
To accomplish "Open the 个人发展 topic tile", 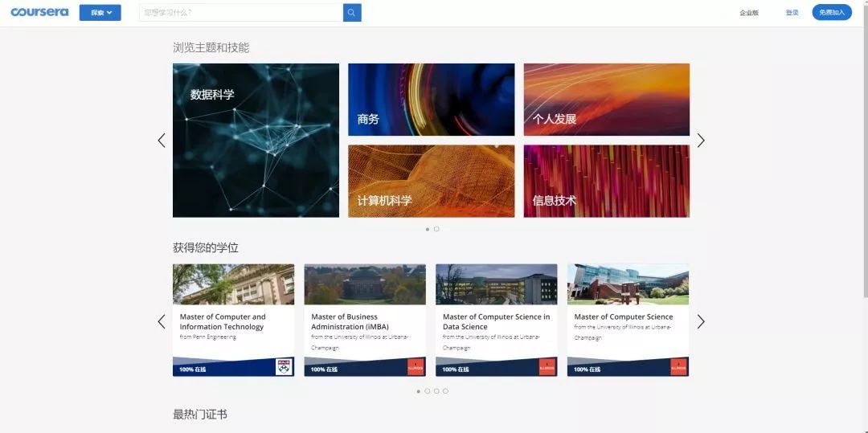I will pyautogui.click(x=607, y=100).
